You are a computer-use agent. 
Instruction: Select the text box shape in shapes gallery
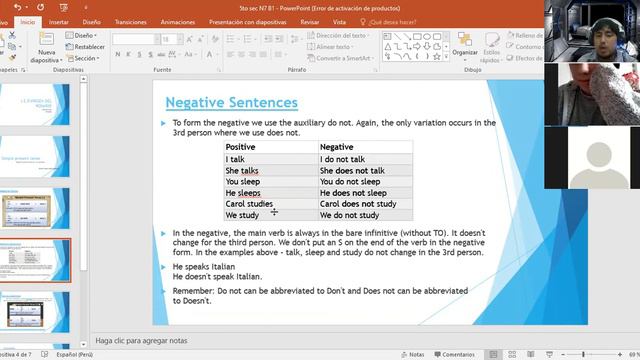point(387,36)
